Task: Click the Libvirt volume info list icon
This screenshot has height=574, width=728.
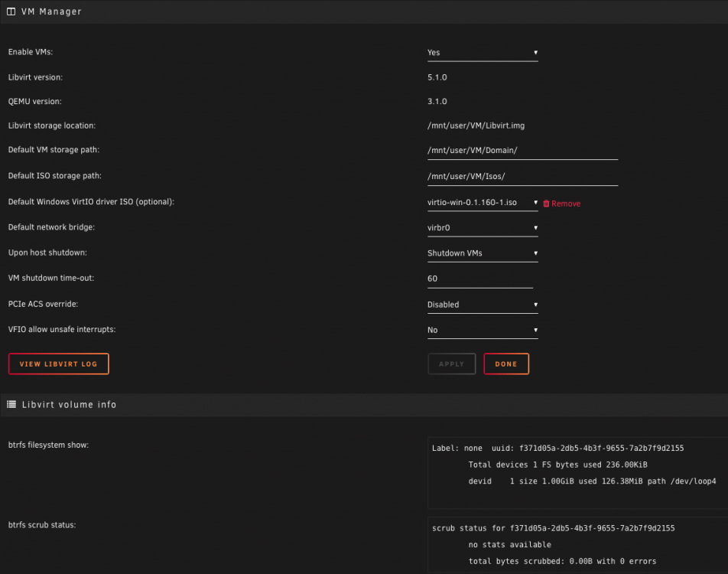Action: tap(11, 404)
